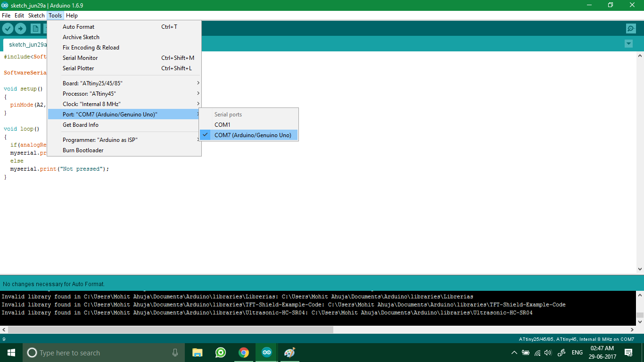Choose Fix Encoding & Reload
The image size is (644, 362).
click(124, 48)
